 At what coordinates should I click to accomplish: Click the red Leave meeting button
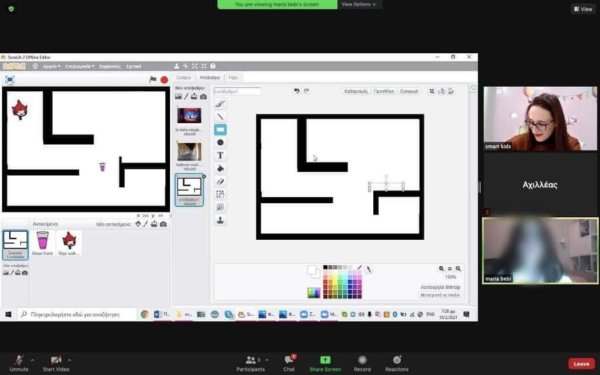[x=581, y=364]
